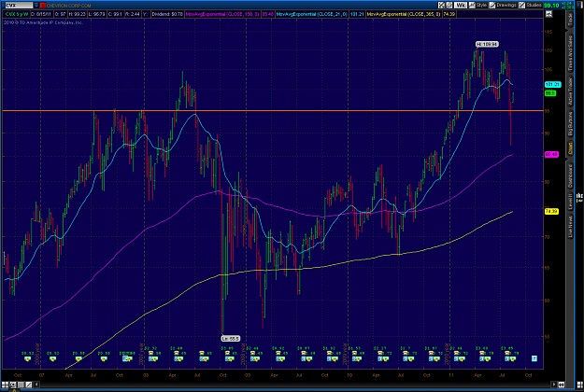Click the CVX 5 y W chart label
The width and height of the screenshot is (584, 392).
click(17, 14)
